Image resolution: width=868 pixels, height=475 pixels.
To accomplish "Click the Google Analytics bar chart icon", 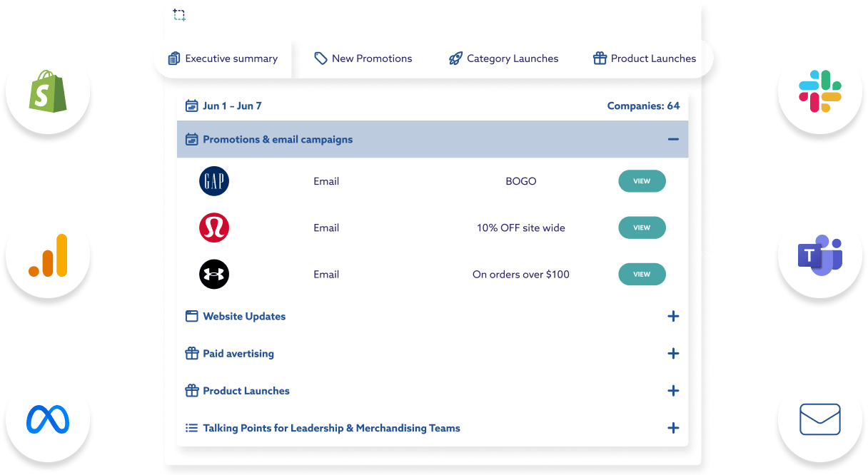I will pyautogui.click(x=48, y=255).
